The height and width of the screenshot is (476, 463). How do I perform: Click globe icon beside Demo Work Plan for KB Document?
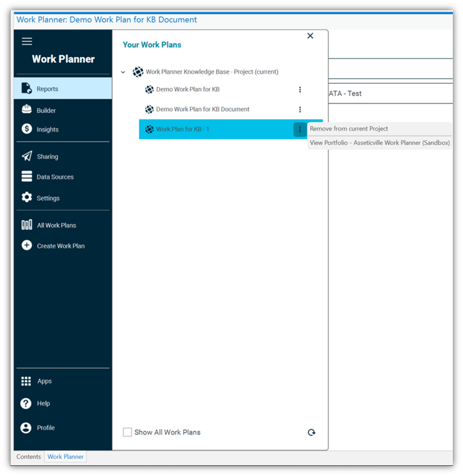coord(149,109)
